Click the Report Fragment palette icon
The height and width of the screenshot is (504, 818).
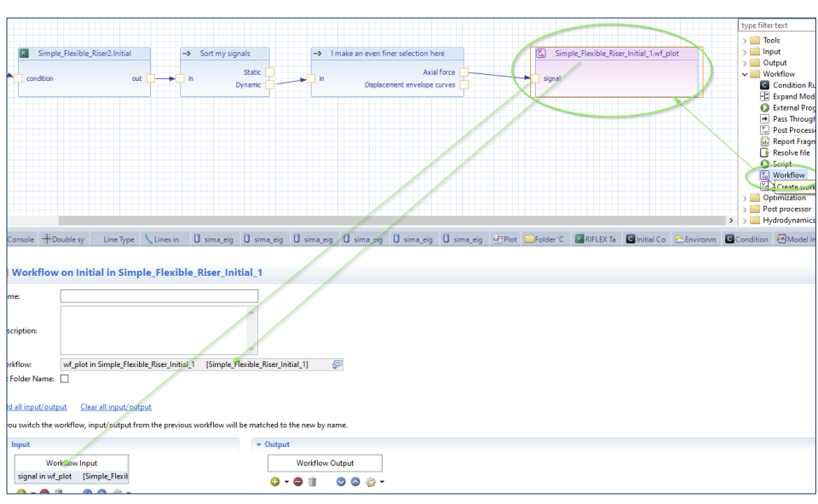point(764,141)
